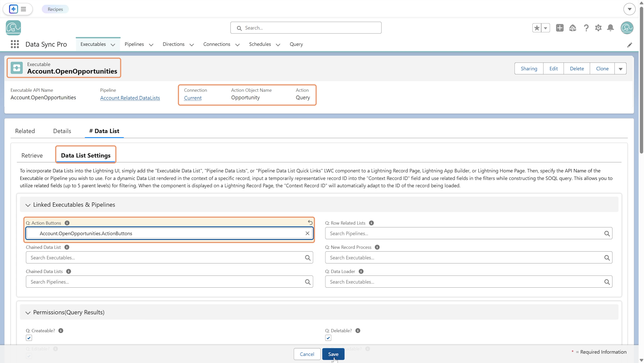The image size is (644, 363).
Task: Open the hamburger menu icon
Action: (x=23, y=9)
